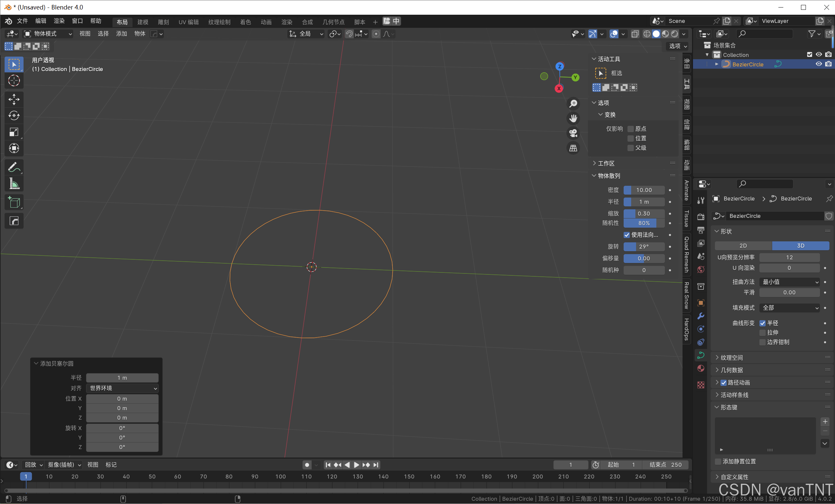
Task: Uncheck the 路径动画 checkbox
Action: click(723, 383)
